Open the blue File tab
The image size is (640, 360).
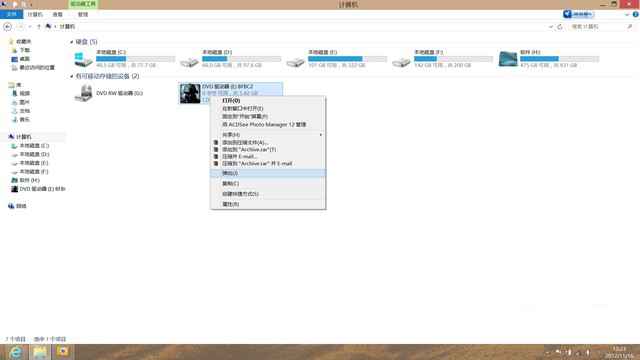pos(11,14)
